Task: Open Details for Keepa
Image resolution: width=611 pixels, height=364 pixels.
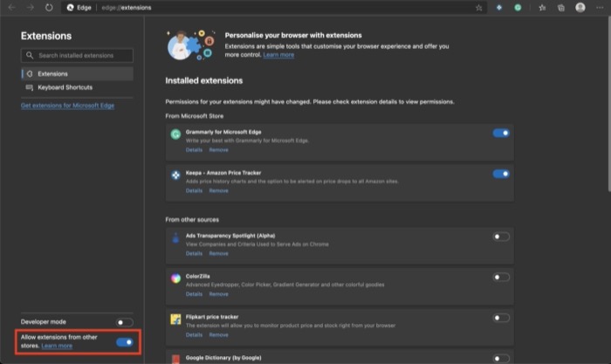Action: [x=194, y=190]
